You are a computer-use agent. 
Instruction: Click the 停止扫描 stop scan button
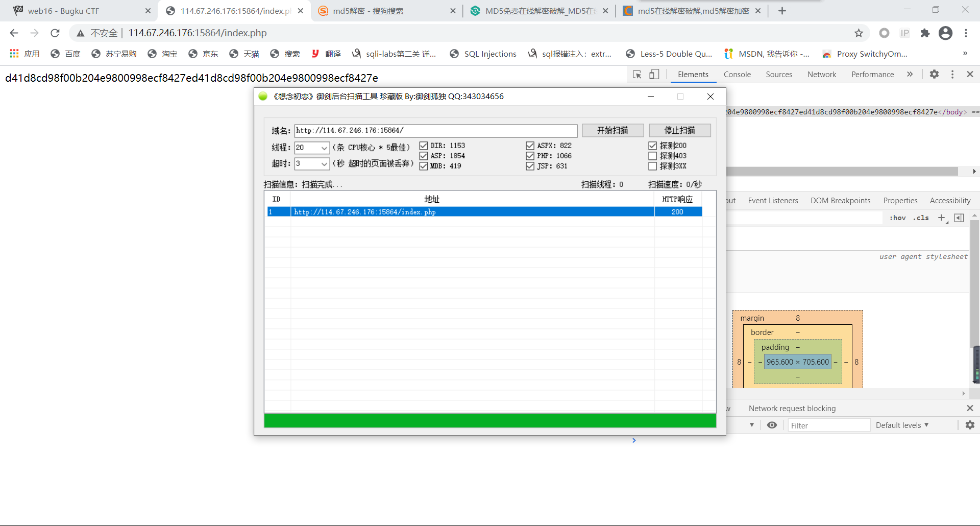[x=679, y=131]
